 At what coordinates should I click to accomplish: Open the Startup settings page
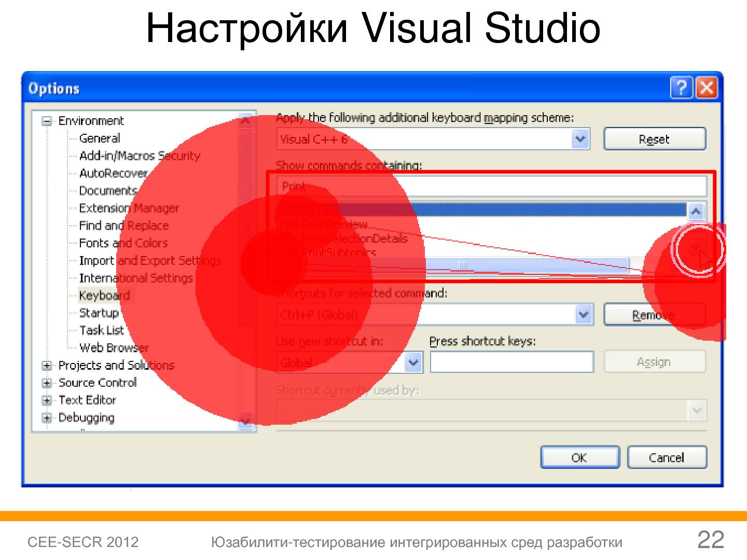pos(99,313)
